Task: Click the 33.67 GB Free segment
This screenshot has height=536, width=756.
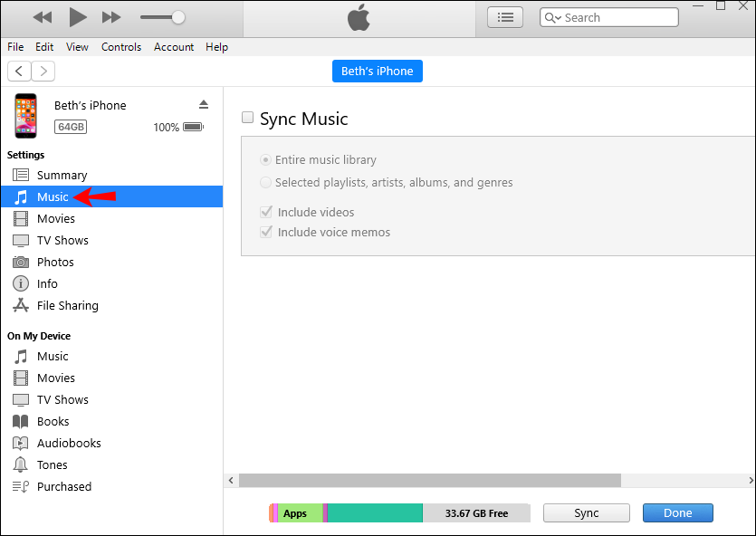Action: 476,512
